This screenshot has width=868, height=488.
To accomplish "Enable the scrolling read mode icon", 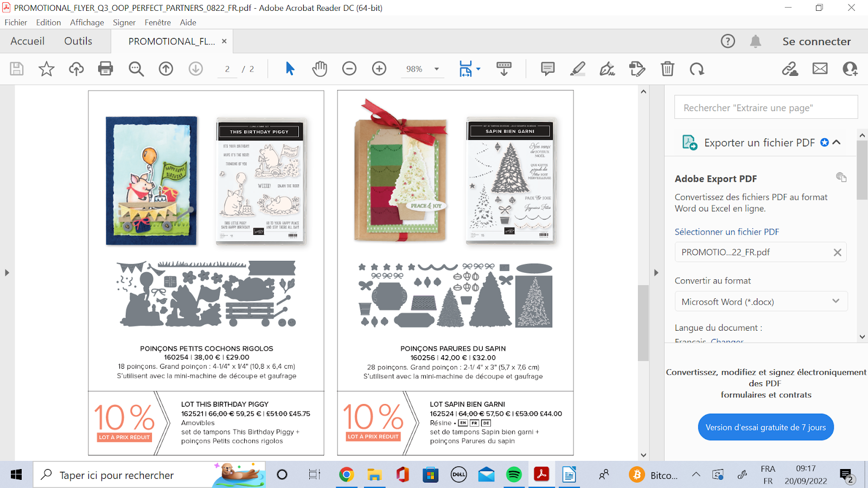I will coord(504,69).
